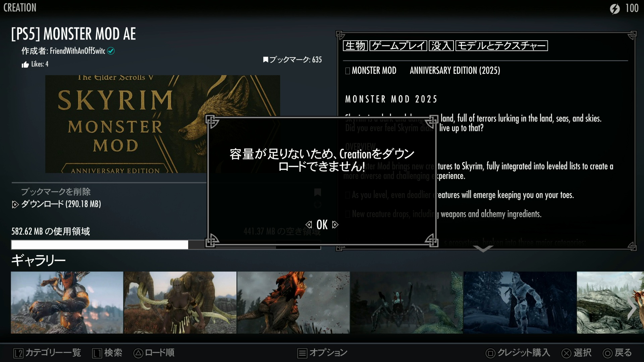Open ロード順 load order
The image size is (644, 362).
[x=160, y=353]
